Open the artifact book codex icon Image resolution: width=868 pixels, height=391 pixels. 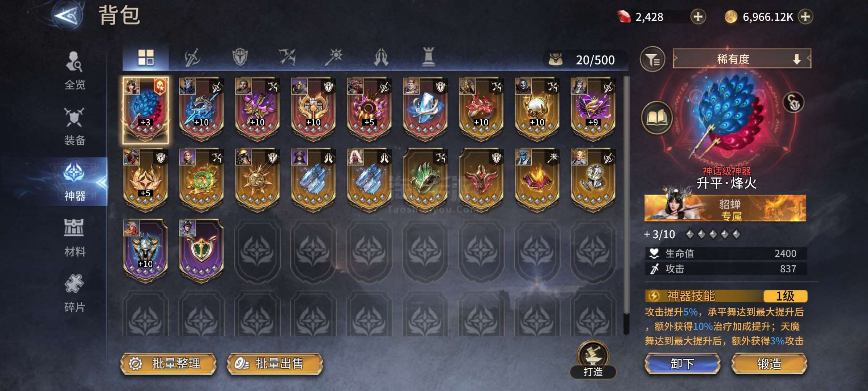657,118
